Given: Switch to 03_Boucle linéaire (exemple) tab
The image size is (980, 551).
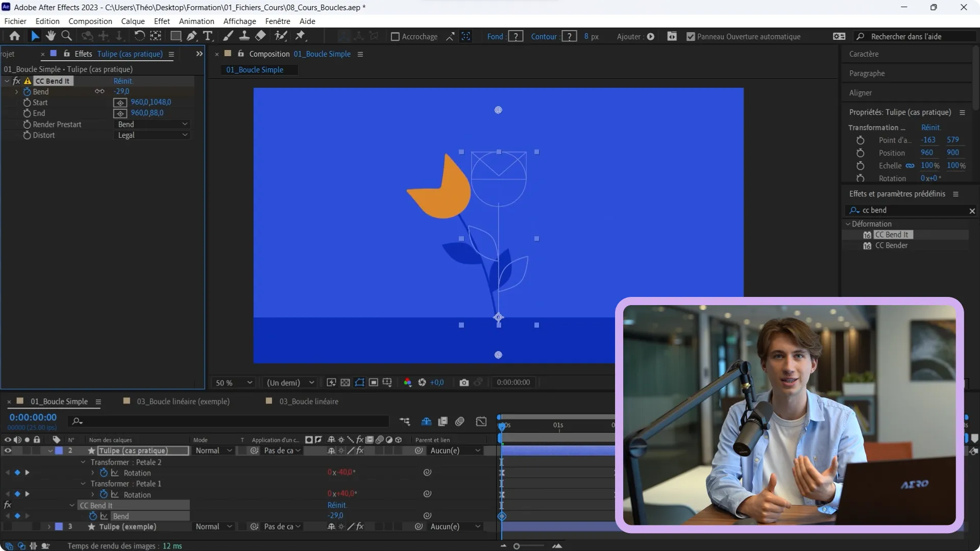Looking at the screenshot, I should click(183, 402).
